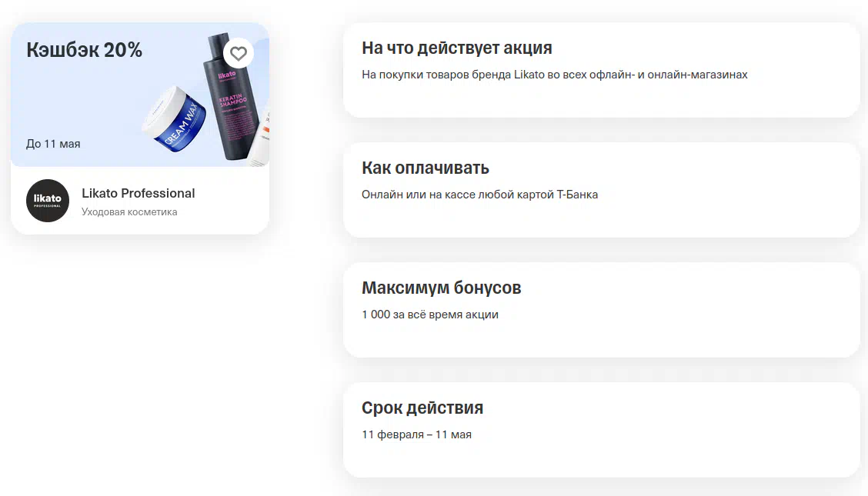Click the До 11 мая expiry label
Viewport: 868px width, 496px height.
(x=53, y=144)
